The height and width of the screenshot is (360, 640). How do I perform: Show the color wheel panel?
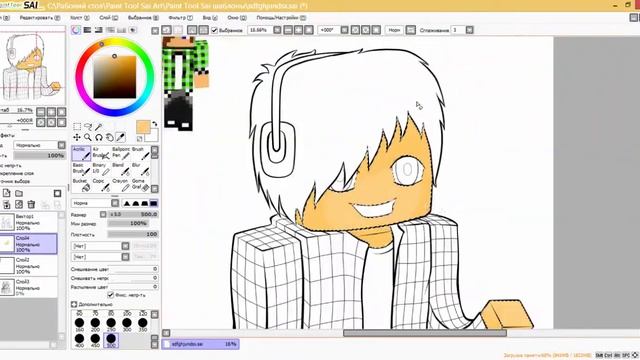[x=76, y=30]
